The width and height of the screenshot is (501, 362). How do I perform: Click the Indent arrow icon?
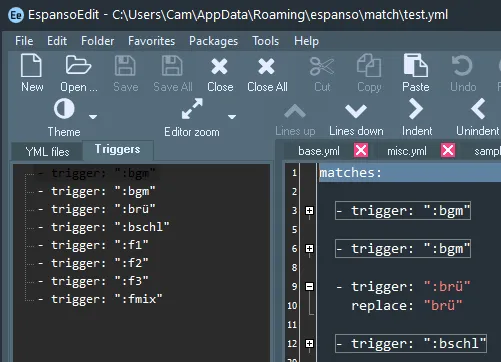416,109
